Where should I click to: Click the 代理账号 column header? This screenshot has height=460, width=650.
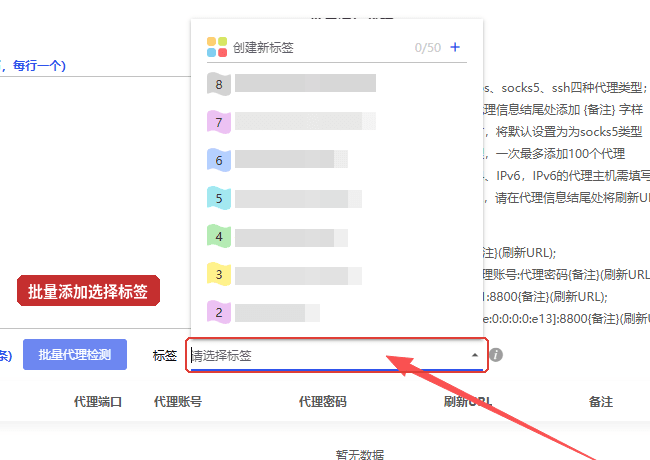tap(178, 402)
